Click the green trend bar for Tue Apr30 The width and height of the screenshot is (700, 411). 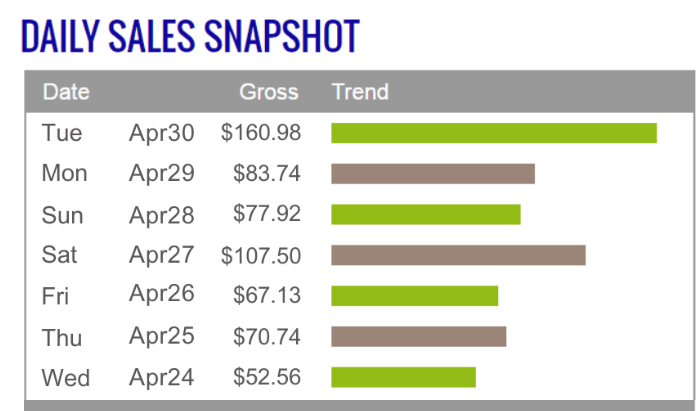(493, 133)
